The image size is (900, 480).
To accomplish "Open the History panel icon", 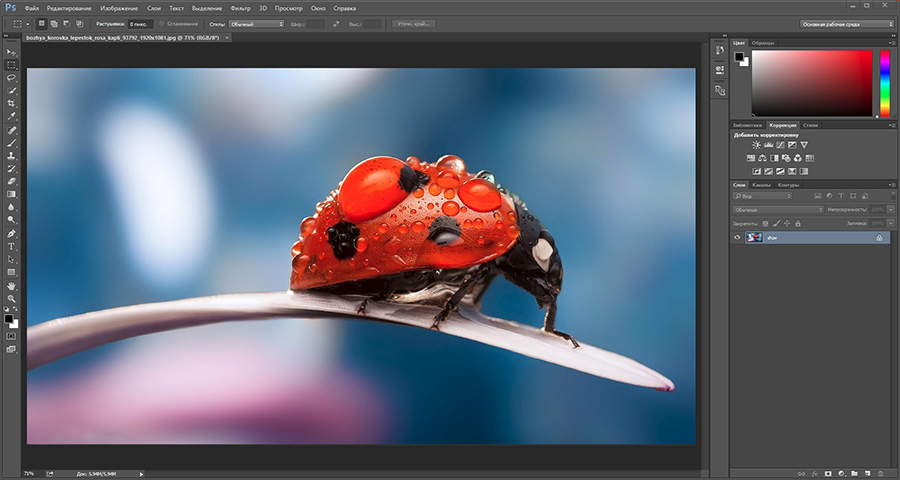I will click(720, 51).
